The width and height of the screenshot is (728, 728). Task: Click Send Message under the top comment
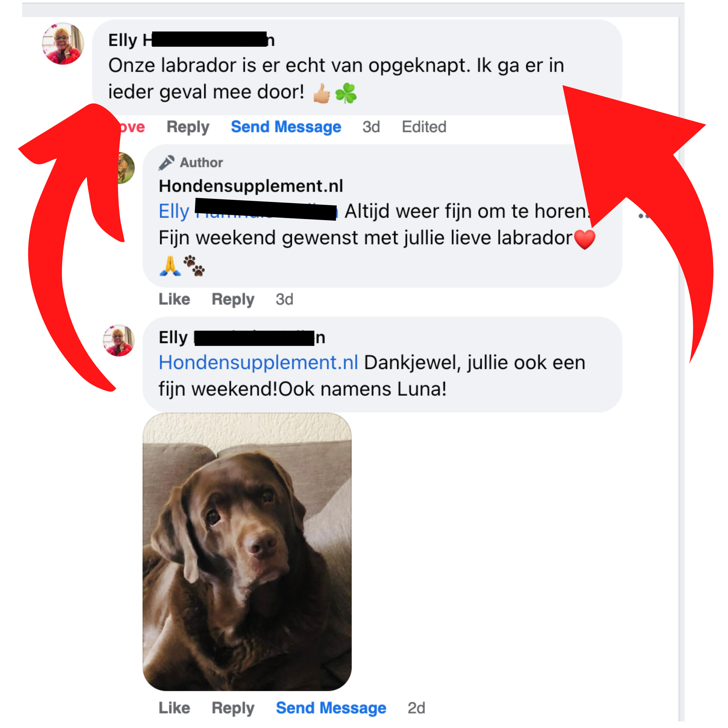click(286, 127)
